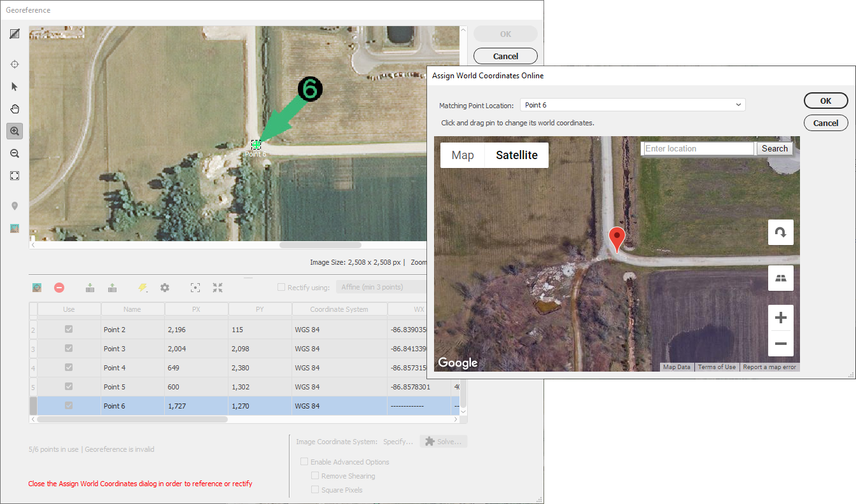Click the add point from image icon
The width and height of the screenshot is (856, 504).
37,288
